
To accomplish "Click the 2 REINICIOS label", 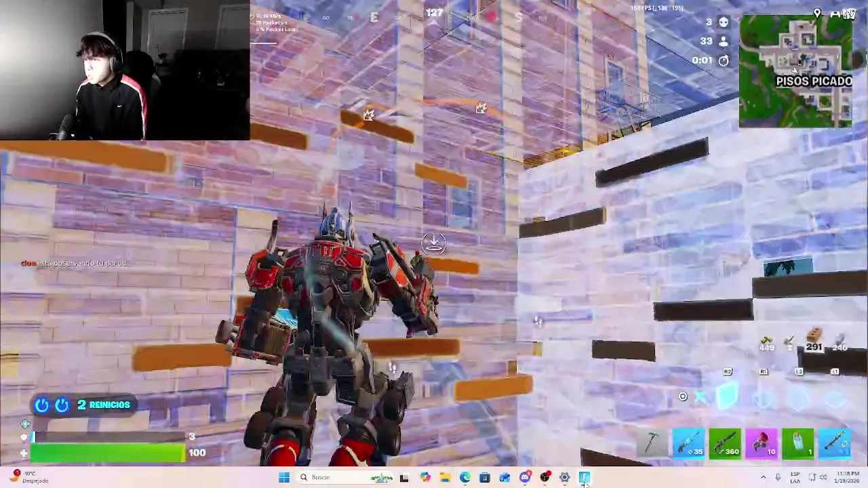I will click(x=104, y=405).
